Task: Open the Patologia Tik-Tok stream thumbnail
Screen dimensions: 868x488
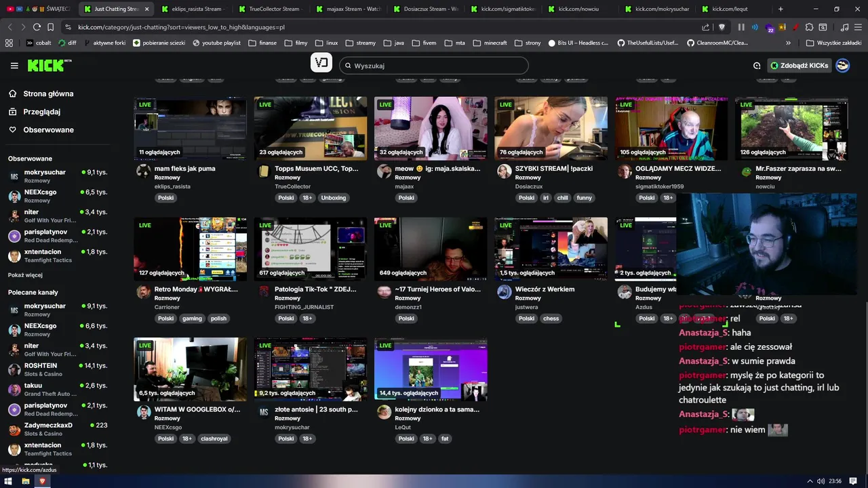Action: 311,249
